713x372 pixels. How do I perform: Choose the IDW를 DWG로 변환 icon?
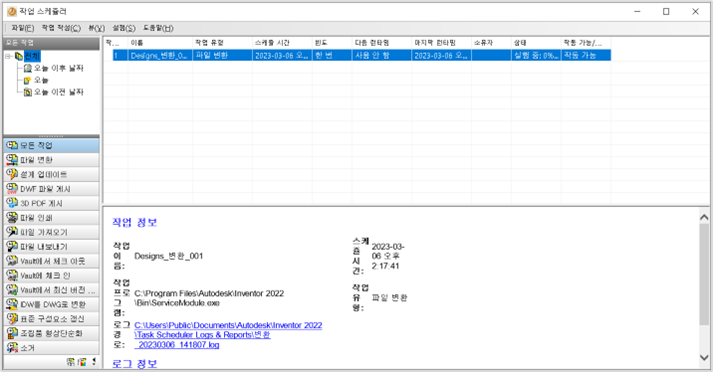coord(12,304)
